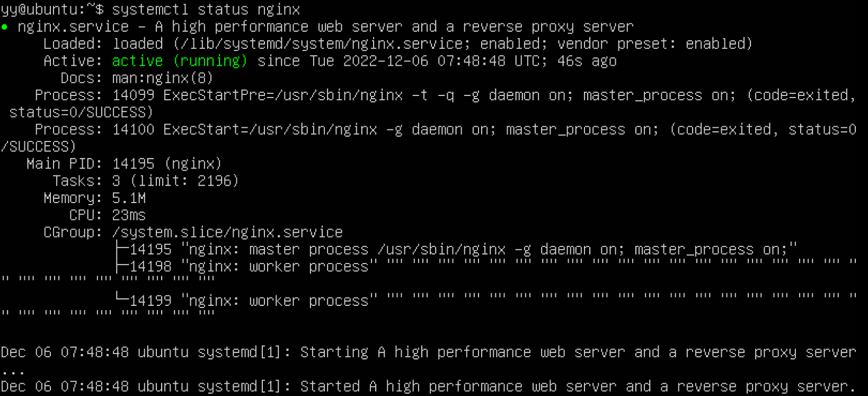Viewport: 868px width, 396px height.
Task: Click the '46s ago' text
Action: point(587,61)
